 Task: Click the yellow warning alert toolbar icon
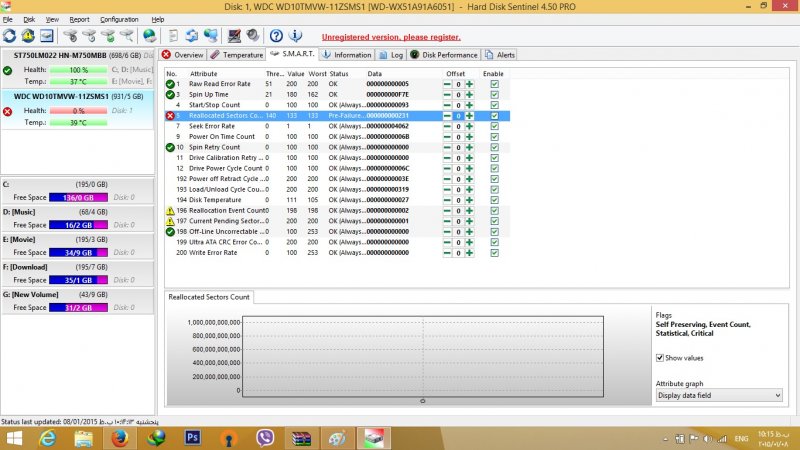(x=28, y=36)
